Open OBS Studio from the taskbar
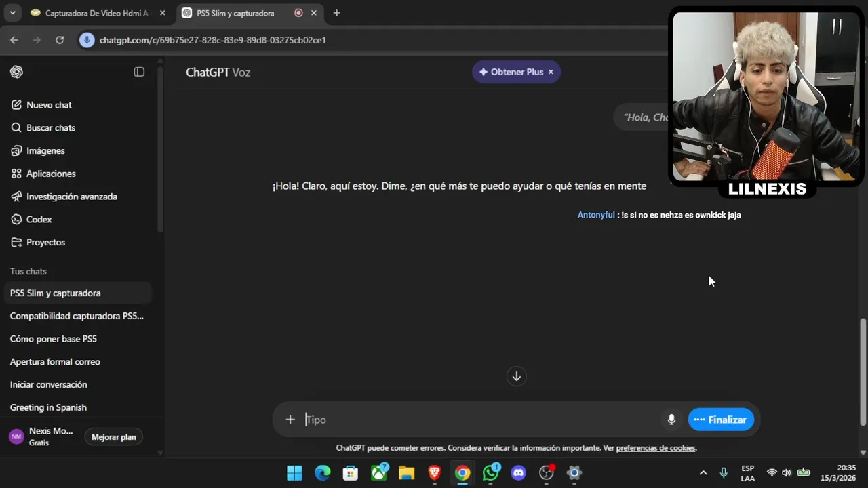Viewport: 868px width, 488px height. point(547,473)
